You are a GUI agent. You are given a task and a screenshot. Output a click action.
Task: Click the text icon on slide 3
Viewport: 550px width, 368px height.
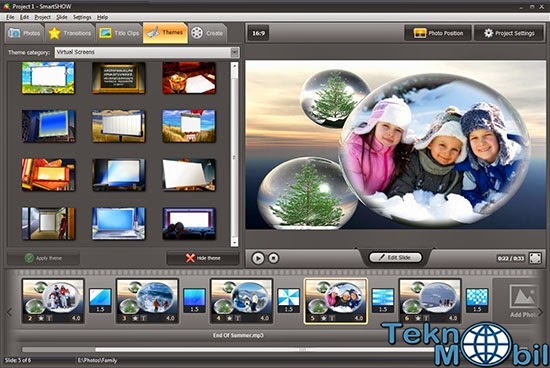pyautogui.click(x=144, y=318)
